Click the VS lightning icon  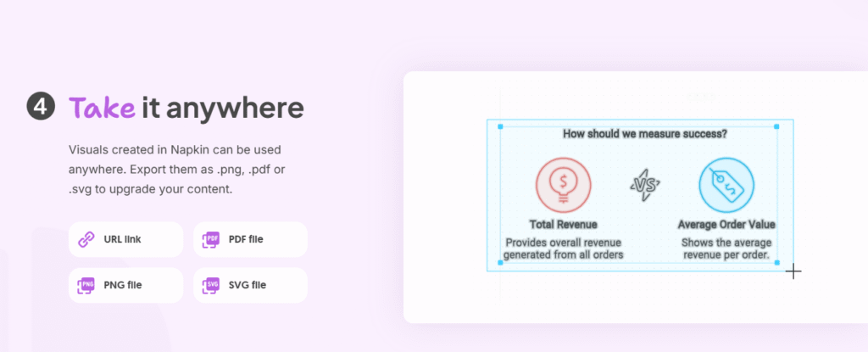[645, 185]
